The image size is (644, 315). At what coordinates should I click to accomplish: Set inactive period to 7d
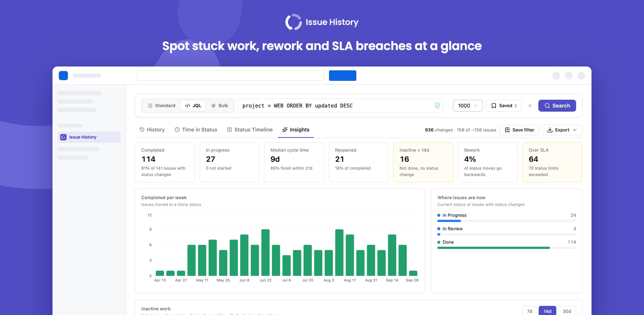point(530,311)
